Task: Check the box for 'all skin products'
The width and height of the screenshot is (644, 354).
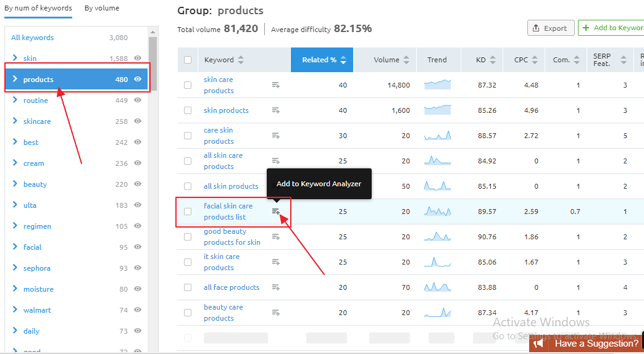Action: [x=188, y=186]
